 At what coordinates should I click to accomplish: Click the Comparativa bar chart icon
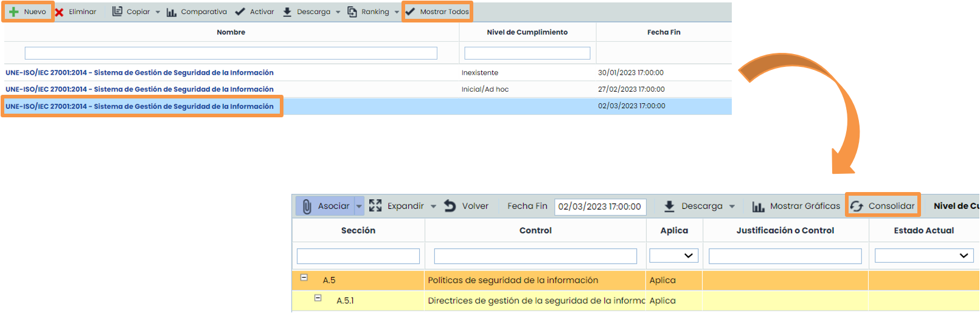point(172,12)
